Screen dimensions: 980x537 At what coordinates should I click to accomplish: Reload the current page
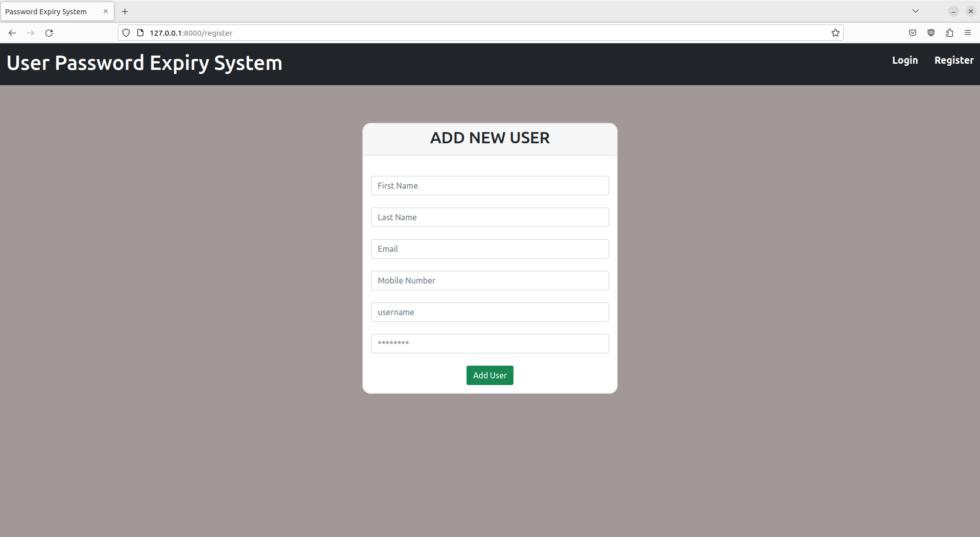pos(49,33)
